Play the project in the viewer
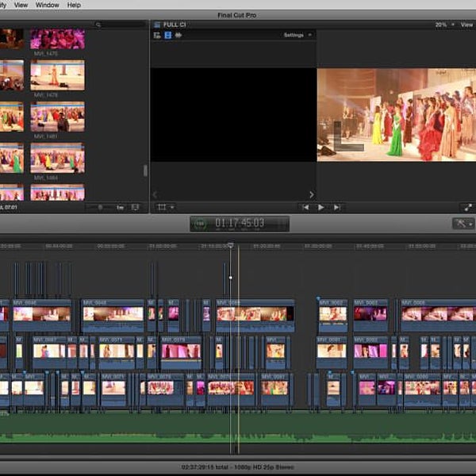Screen dimensions: 476x476 point(321,207)
